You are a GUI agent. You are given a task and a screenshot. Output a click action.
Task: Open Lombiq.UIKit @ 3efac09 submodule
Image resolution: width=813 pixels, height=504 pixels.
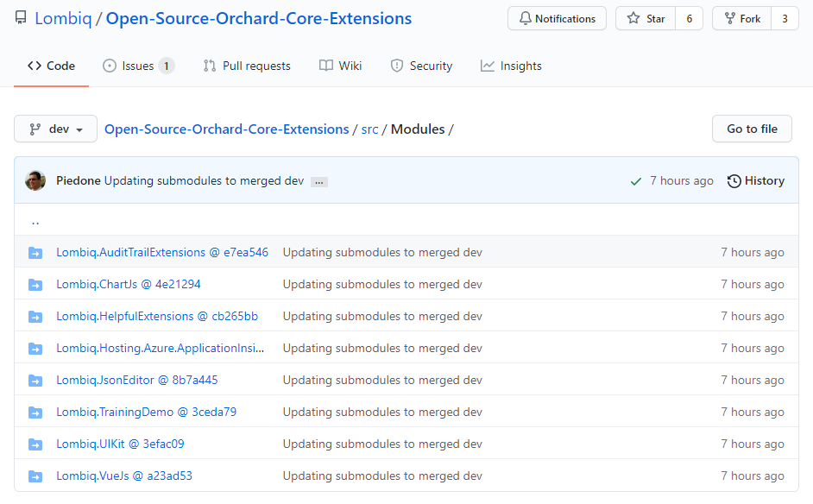point(120,444)
